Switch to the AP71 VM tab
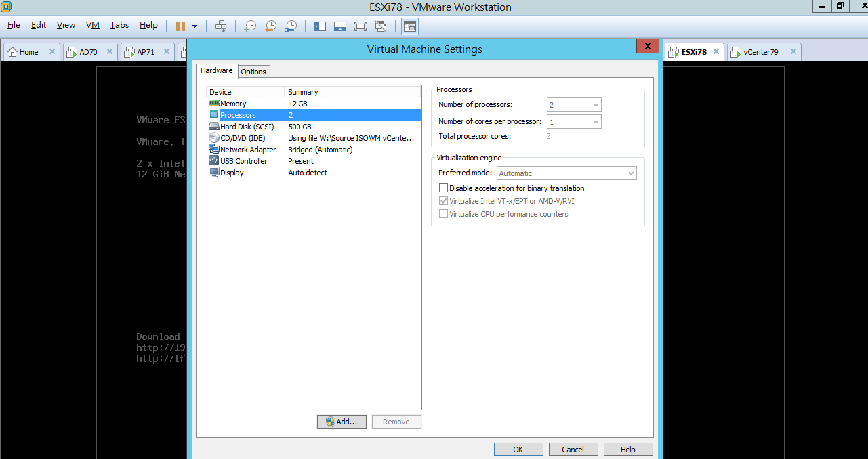Image resolution: width=868 pixels, height=459 pixels. pyautogui.click(x=146, y=52)
